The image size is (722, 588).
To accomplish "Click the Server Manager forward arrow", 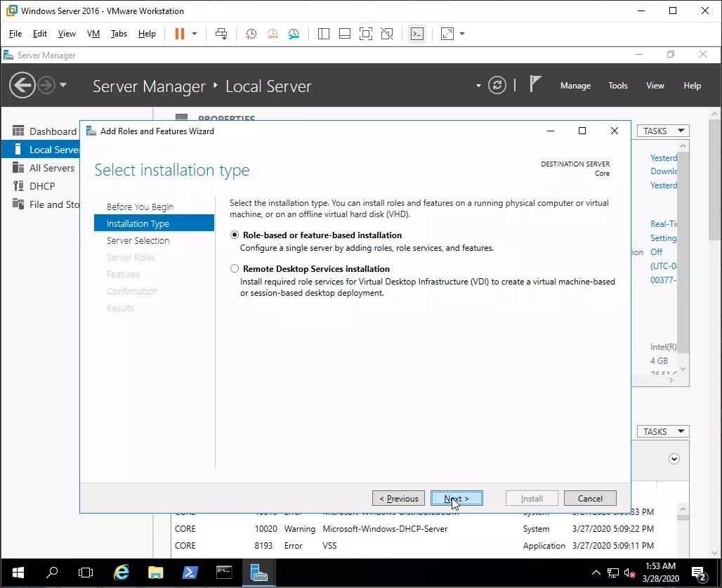I will coord(46,85).
